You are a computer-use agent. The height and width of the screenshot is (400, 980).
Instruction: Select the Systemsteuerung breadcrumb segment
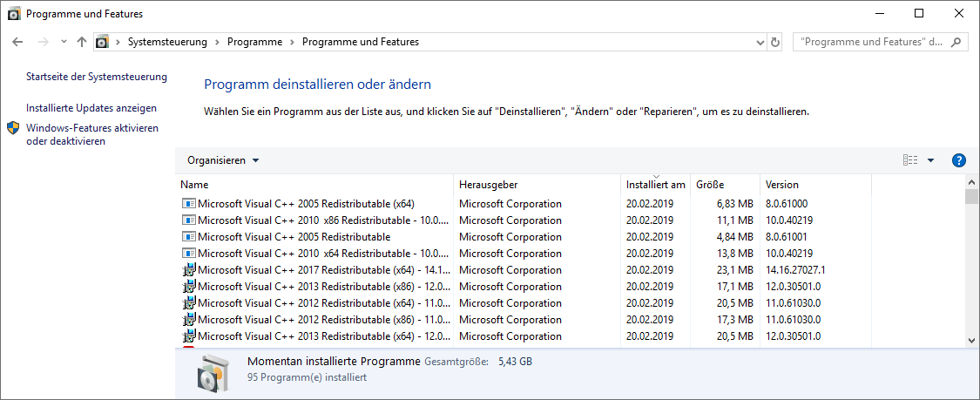pos(167,42)
